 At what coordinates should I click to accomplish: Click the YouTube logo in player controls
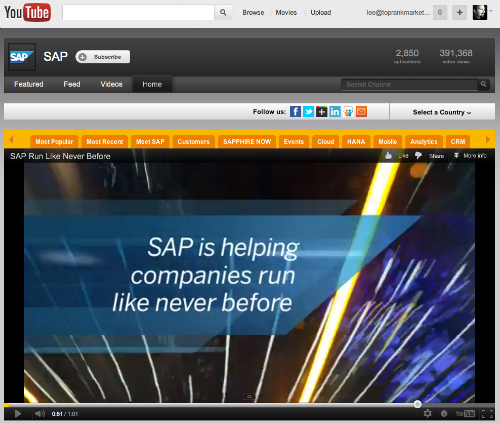tap(465, 414)
